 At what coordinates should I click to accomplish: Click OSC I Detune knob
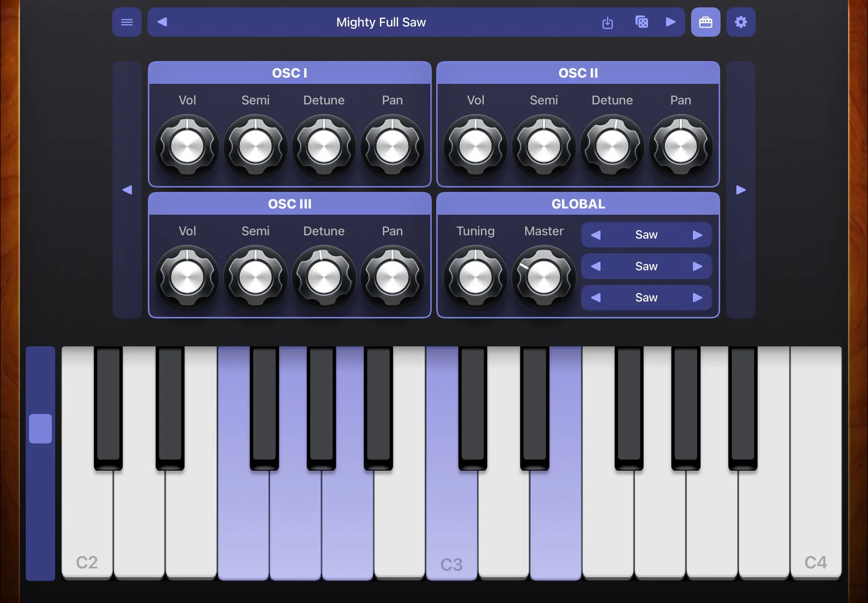324,147
